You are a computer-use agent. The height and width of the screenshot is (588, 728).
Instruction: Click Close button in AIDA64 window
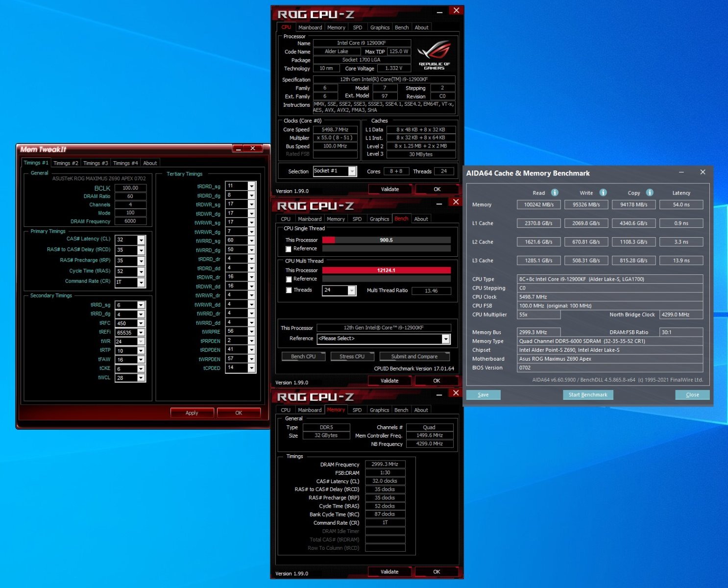693,395
